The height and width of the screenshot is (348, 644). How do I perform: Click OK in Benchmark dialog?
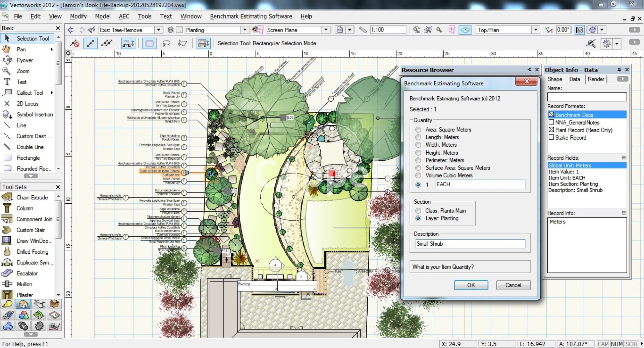point(471,285)
